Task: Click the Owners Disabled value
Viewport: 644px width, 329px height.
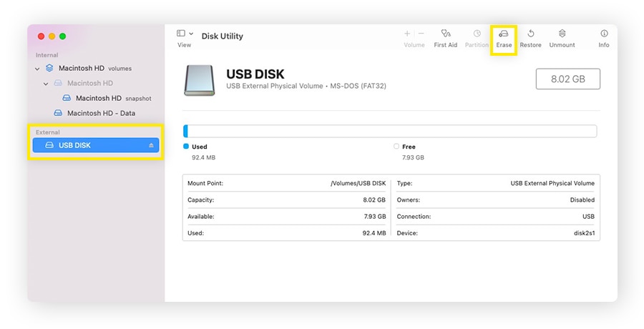Action: click(x=582, y=200)
